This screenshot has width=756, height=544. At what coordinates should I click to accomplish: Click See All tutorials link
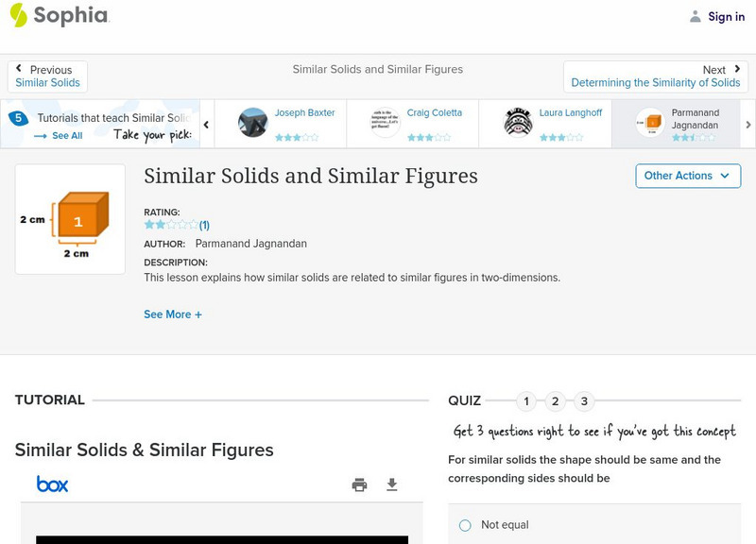[59, 136]
